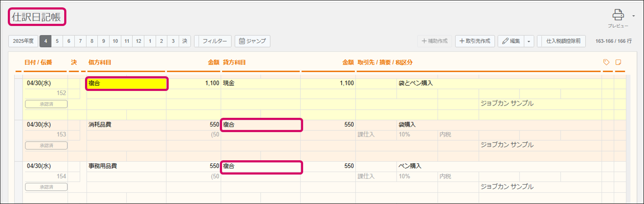Screen dimensions: 644x204
Task: Click the 取引先作成 plus button
Action: (x=474, y=41)
